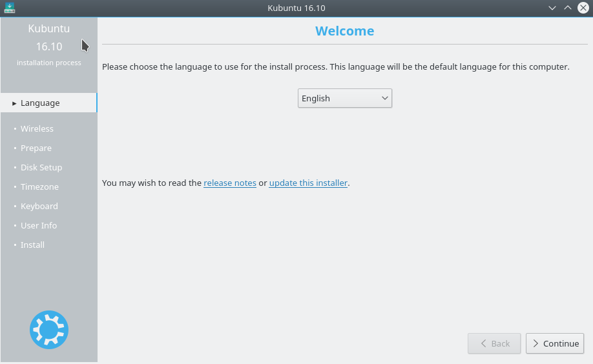The image size is (593, 364).
Task: Select the Language step in sidebar
Action: (x=49, y=103)
